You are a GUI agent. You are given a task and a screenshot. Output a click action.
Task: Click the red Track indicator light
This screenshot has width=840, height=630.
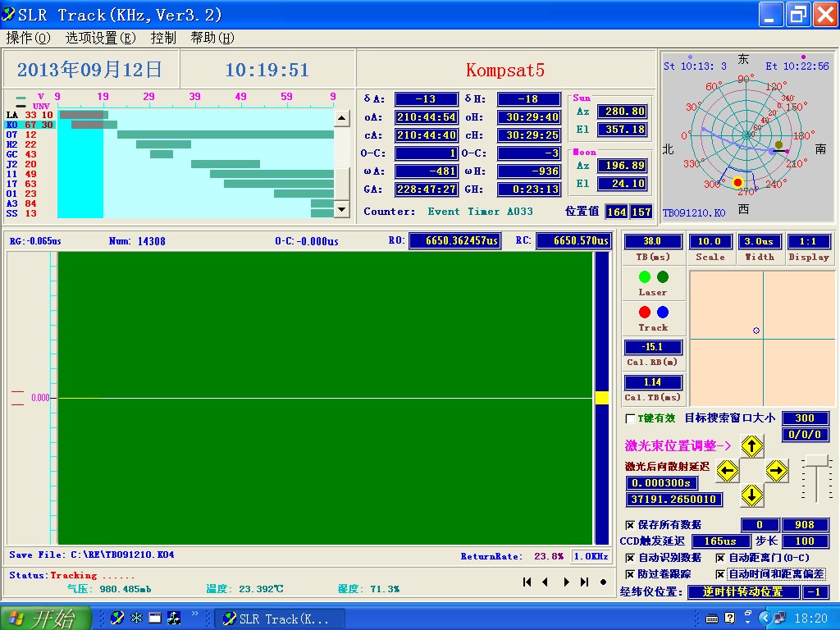pos(645,312)
